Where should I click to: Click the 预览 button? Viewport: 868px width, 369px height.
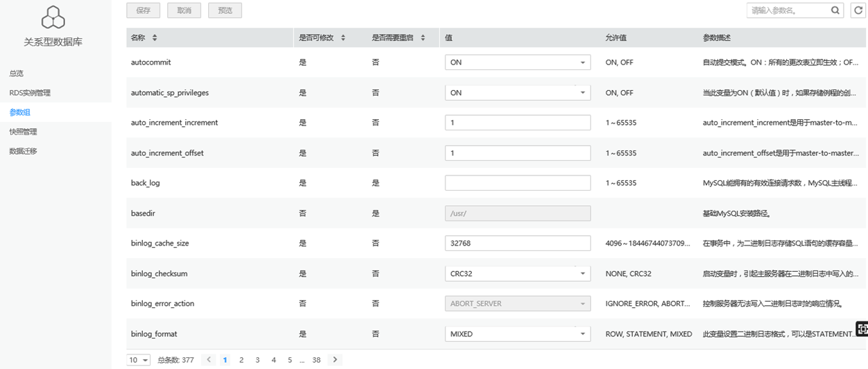click(x=225, y=10)
